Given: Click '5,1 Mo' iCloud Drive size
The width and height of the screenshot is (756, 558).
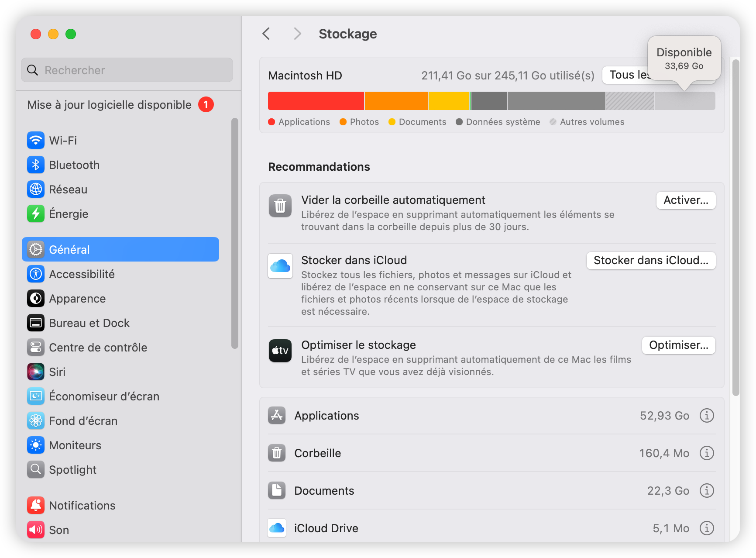Looking at the screenshot, I should coord(671,528).
